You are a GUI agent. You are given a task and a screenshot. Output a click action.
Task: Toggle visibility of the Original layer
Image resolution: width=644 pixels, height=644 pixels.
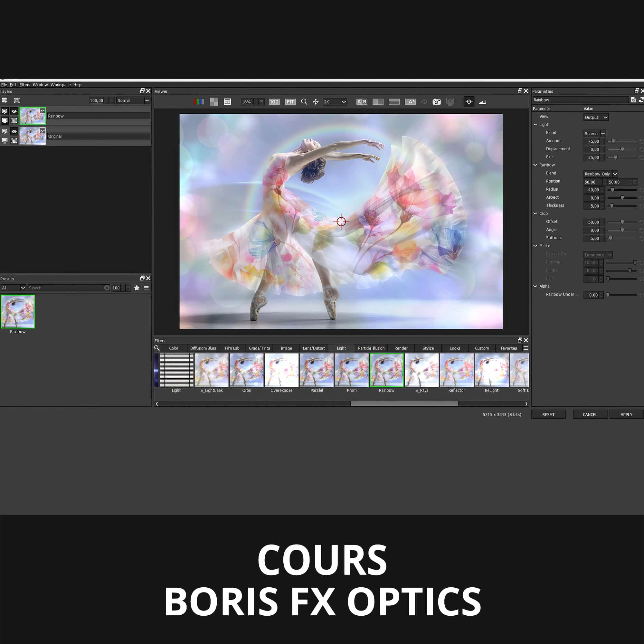(14, 131)
